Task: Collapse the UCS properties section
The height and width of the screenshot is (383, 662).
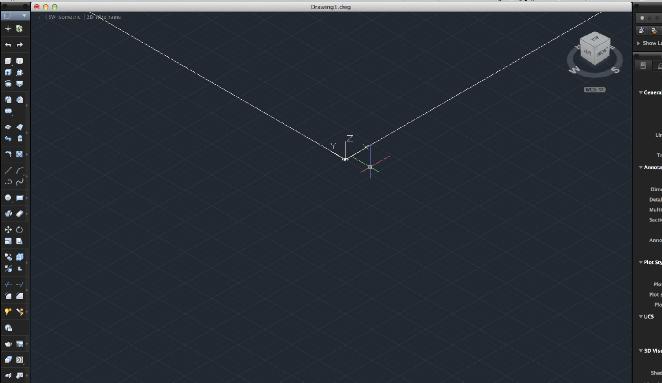Action: [x=640, y=316]
